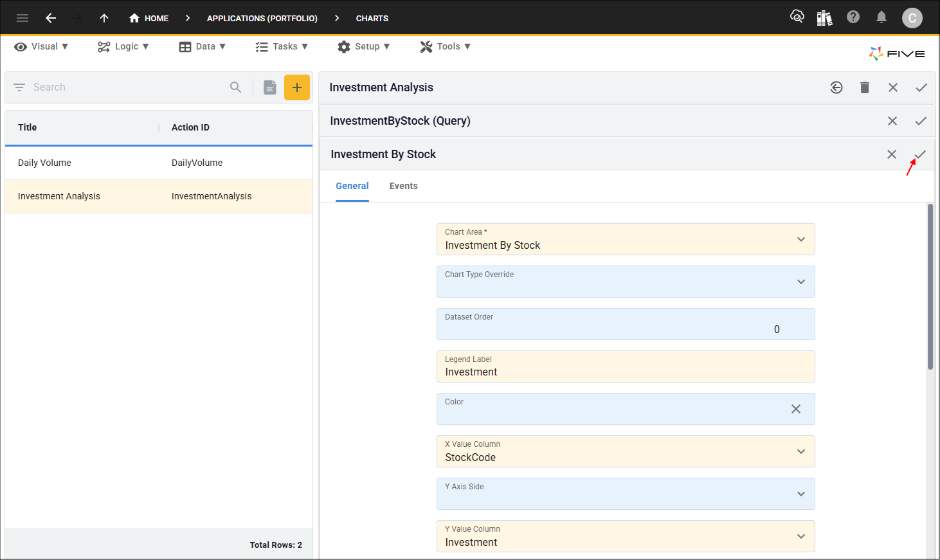
Task: Open the Setup menu
Action: point(364,46)
